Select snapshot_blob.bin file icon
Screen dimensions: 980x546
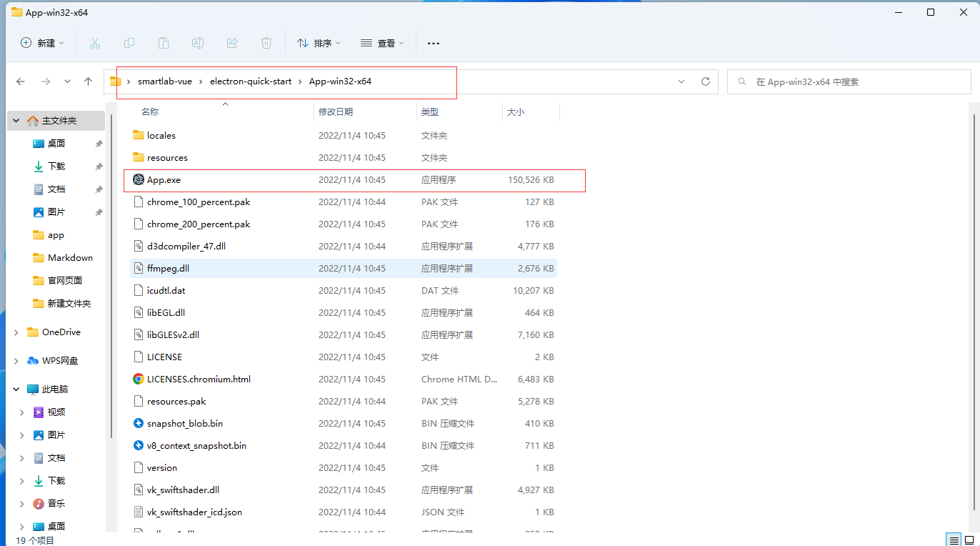(139, 423)
